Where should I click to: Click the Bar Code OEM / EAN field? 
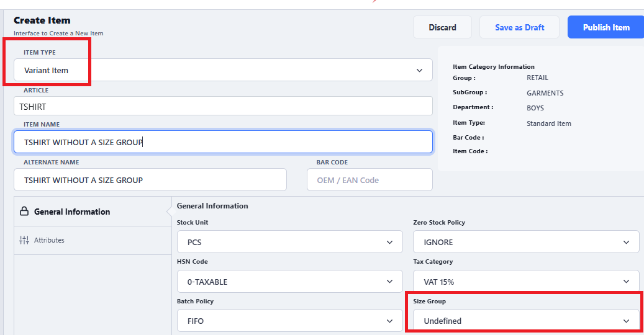point(370,180)
